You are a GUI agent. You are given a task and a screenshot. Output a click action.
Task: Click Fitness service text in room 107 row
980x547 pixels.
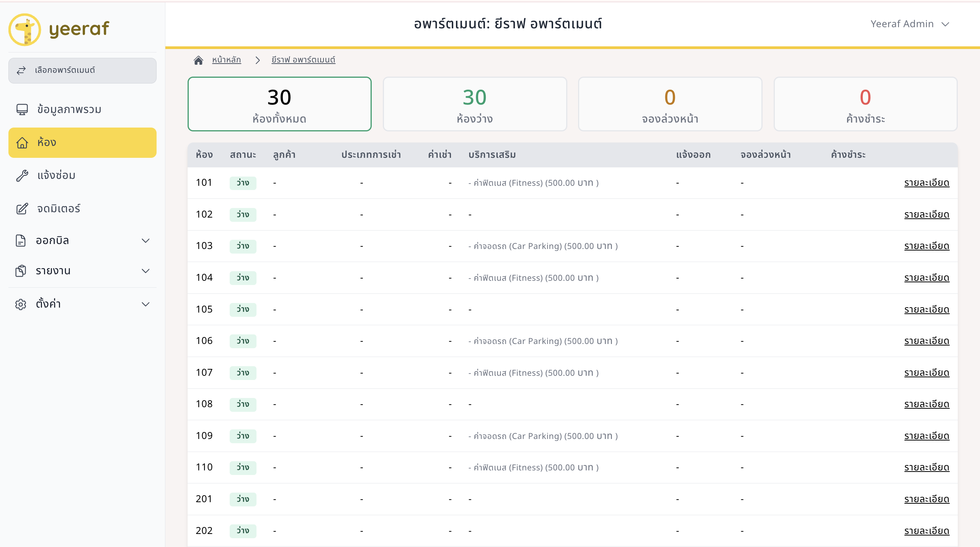[x=534, y=373]
